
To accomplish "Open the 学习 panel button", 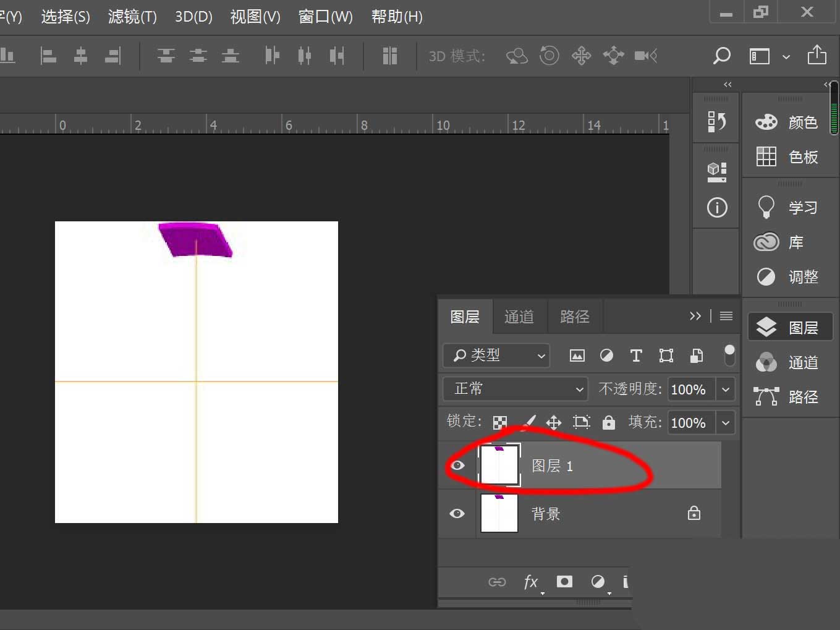I will 787,208.
